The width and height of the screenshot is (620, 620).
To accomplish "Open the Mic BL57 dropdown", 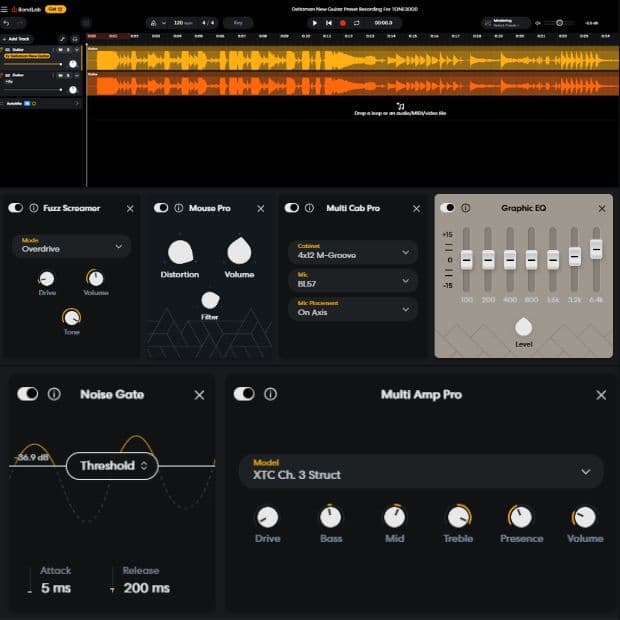I will [353, 280].
